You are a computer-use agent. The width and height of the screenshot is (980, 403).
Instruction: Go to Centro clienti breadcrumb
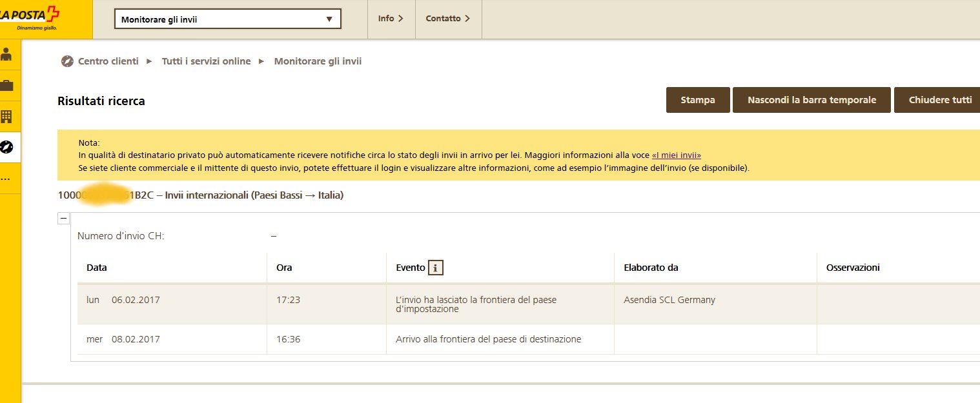point(108,61)
